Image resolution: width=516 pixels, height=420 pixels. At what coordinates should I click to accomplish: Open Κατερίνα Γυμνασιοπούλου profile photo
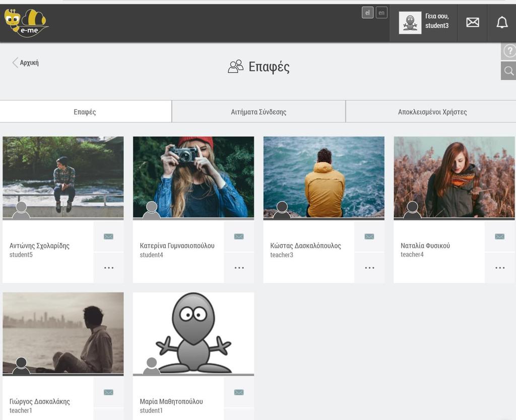point(193,177)
